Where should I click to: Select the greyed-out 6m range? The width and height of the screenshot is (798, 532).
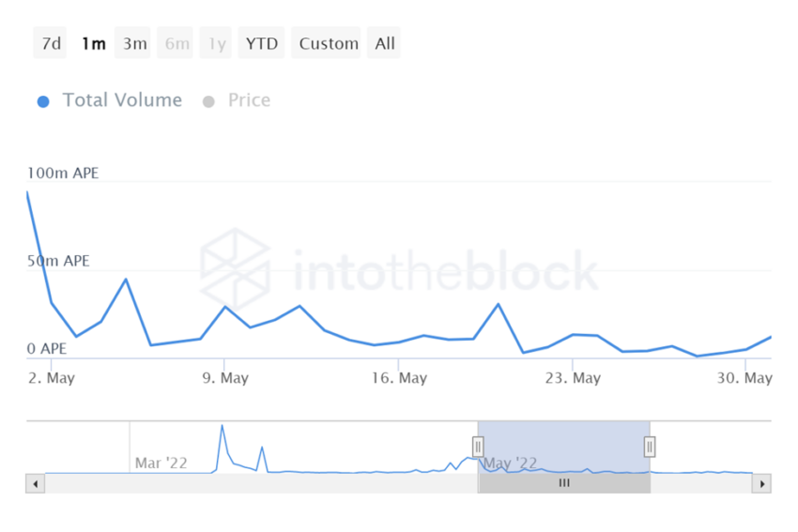click(176, 43)
